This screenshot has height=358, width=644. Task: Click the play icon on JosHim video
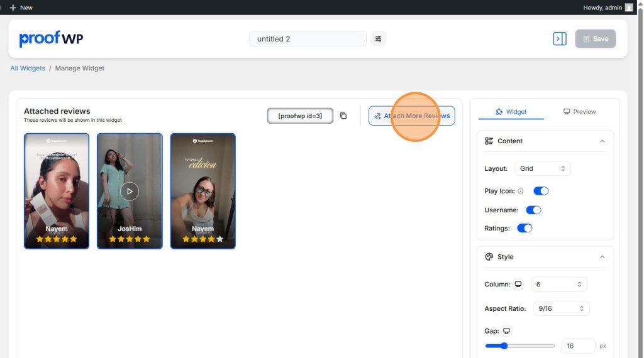click(130, 191)
